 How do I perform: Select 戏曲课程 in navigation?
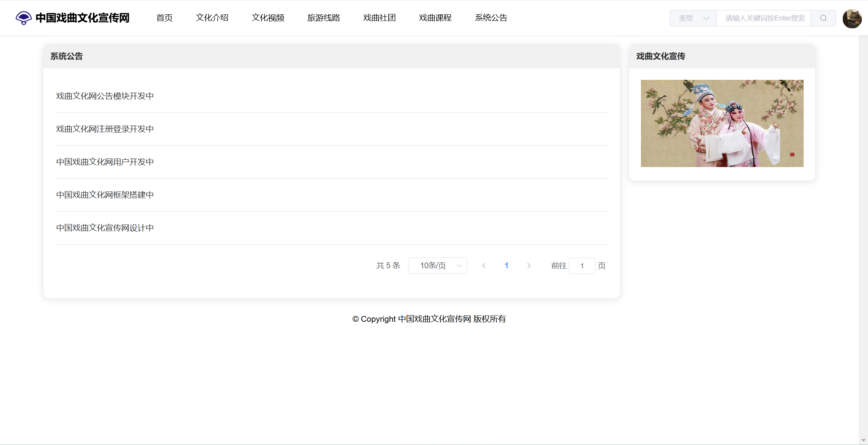435,18
